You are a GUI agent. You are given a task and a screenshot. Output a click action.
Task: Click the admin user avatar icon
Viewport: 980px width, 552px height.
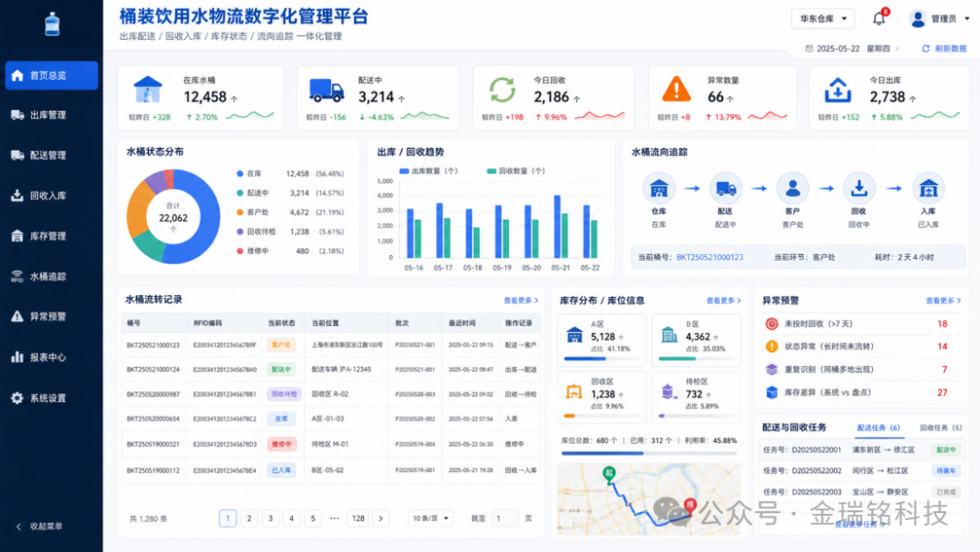coord(917,19)
